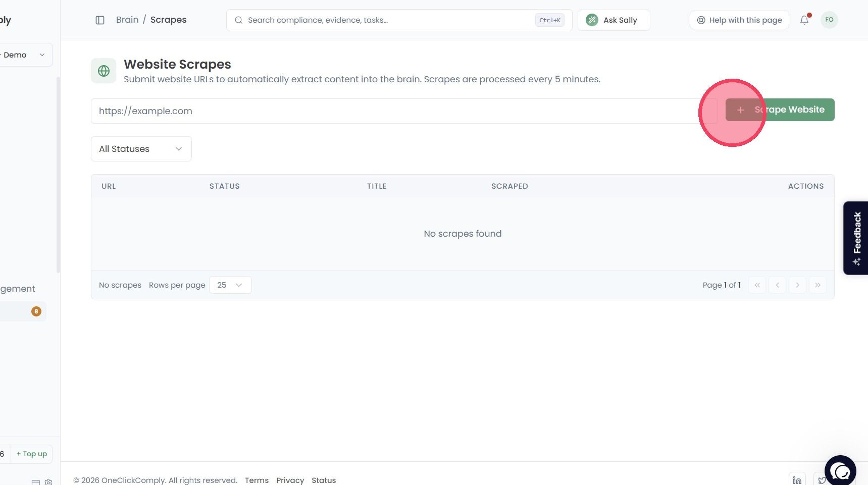Focus the https://example.com URL field

pos(404,111)
